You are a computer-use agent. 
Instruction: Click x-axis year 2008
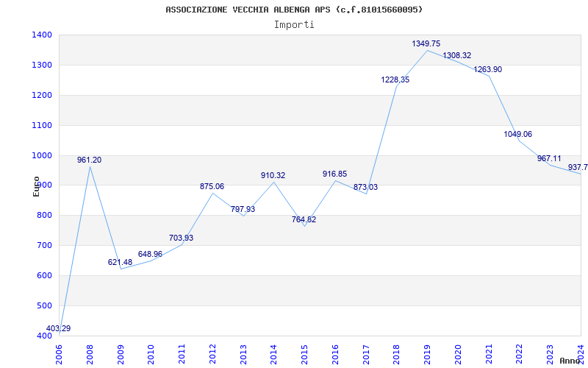(90, 355)
